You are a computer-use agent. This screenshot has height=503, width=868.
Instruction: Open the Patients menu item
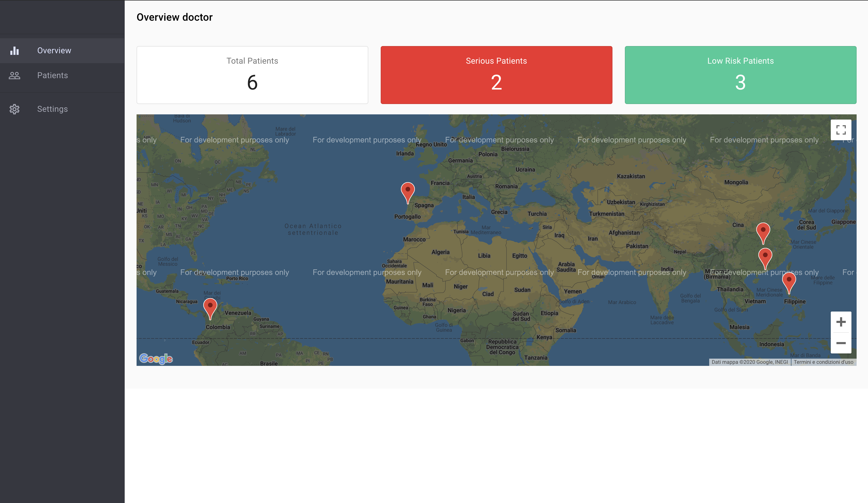coord(52,76)
